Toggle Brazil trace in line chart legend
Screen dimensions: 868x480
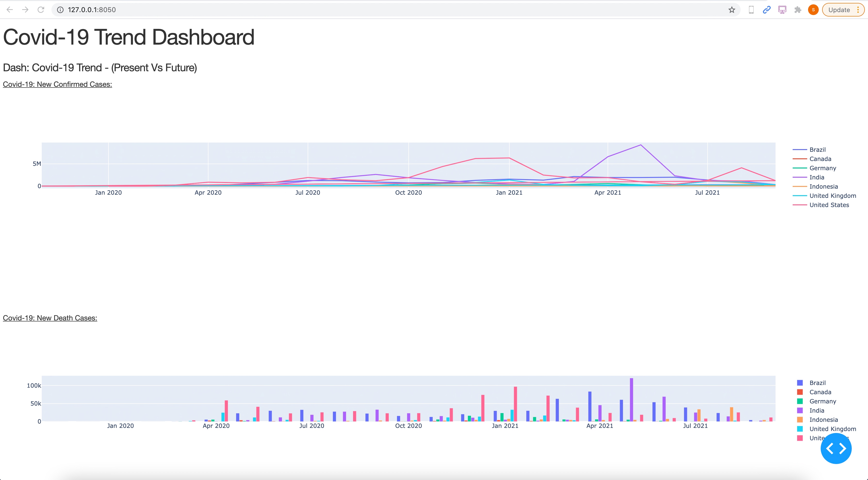pyautogui.click(x=817, y=150)
